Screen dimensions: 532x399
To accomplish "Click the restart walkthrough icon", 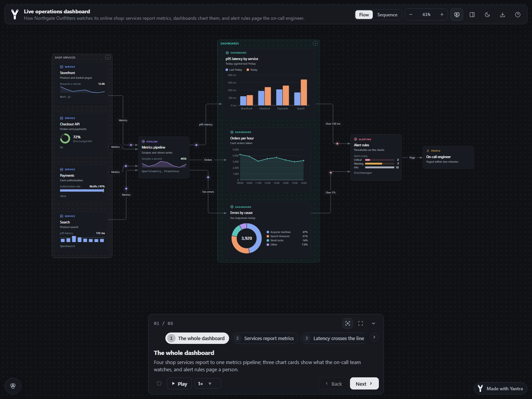I will click(159, 383).
